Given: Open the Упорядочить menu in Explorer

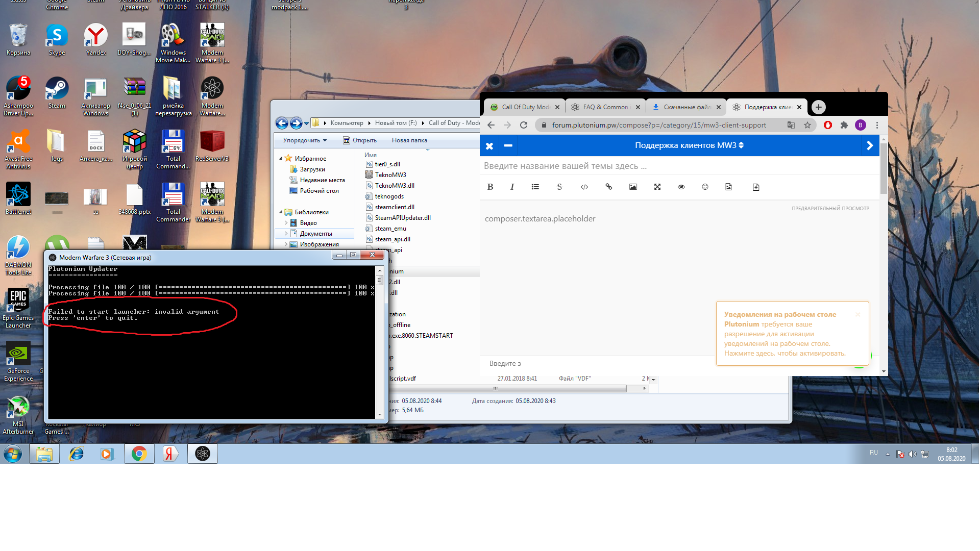Looking at the screenshot, I should pyautogui.click(x=305, y=140).
